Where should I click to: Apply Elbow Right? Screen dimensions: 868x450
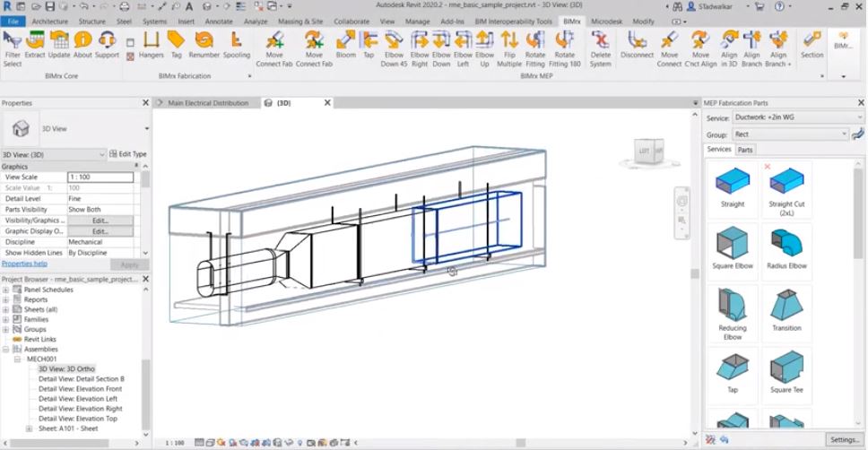(x=420, y=48)
